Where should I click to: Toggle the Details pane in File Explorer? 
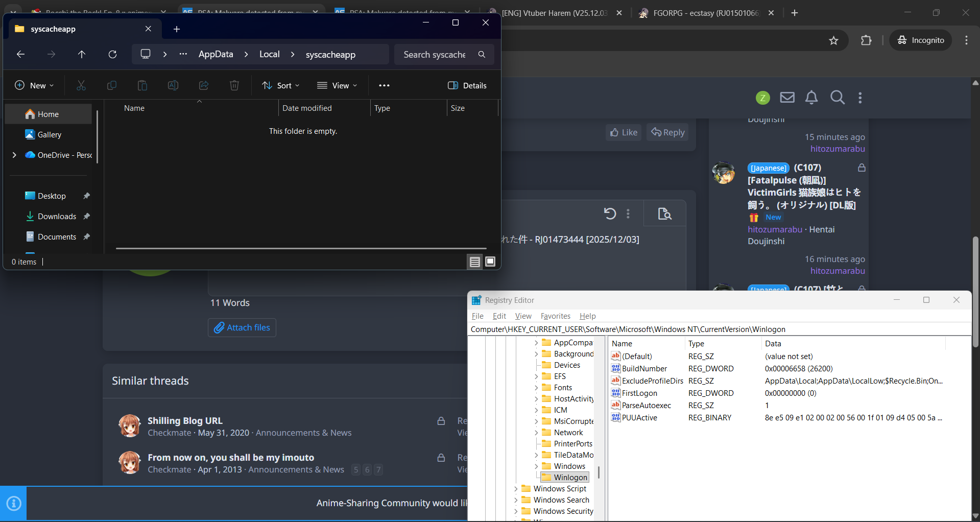(467, 85)
